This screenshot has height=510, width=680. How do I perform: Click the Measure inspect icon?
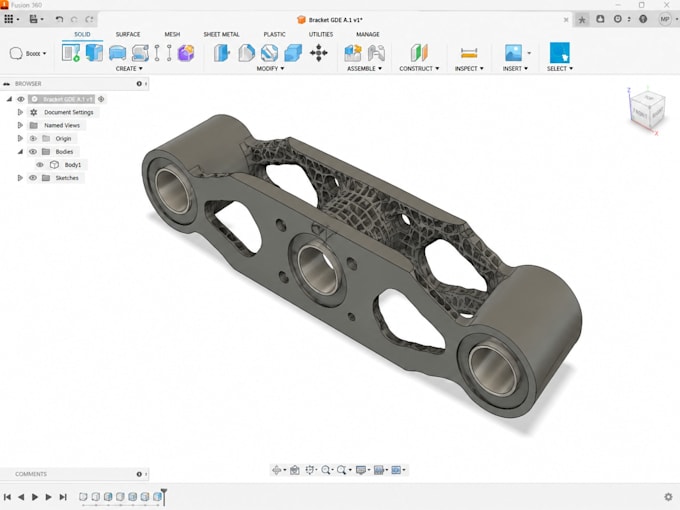tap(469, 53)
